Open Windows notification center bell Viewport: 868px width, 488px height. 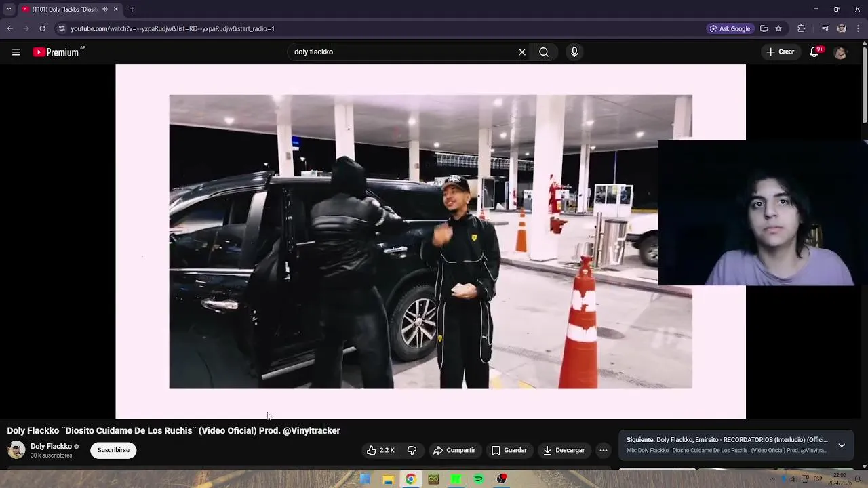click(x=859, y=479)
